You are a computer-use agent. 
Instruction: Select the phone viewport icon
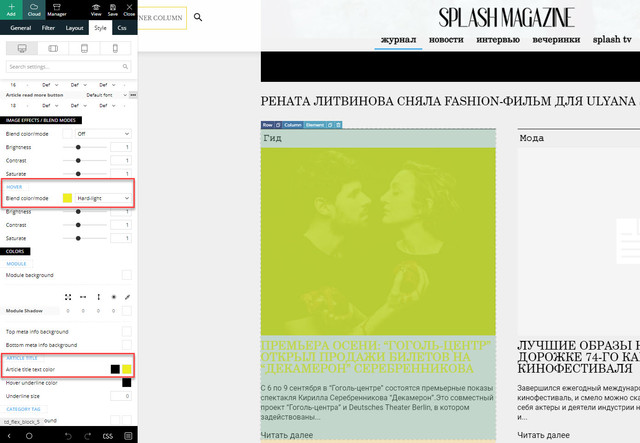(x=115, y=48)
